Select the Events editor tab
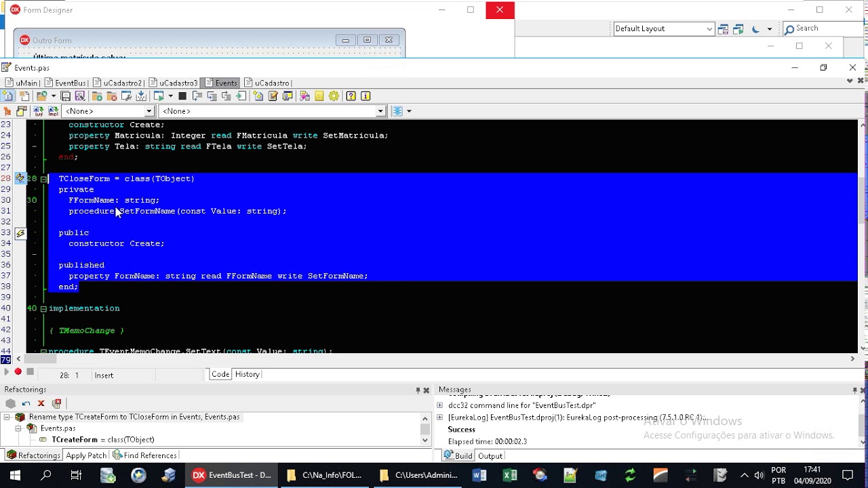 coord(221,83)
